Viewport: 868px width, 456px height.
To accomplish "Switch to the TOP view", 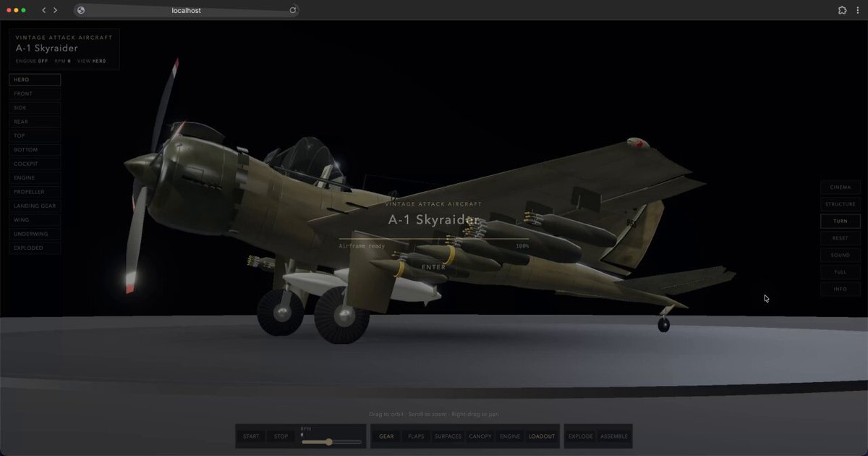I will coord(35,135).
